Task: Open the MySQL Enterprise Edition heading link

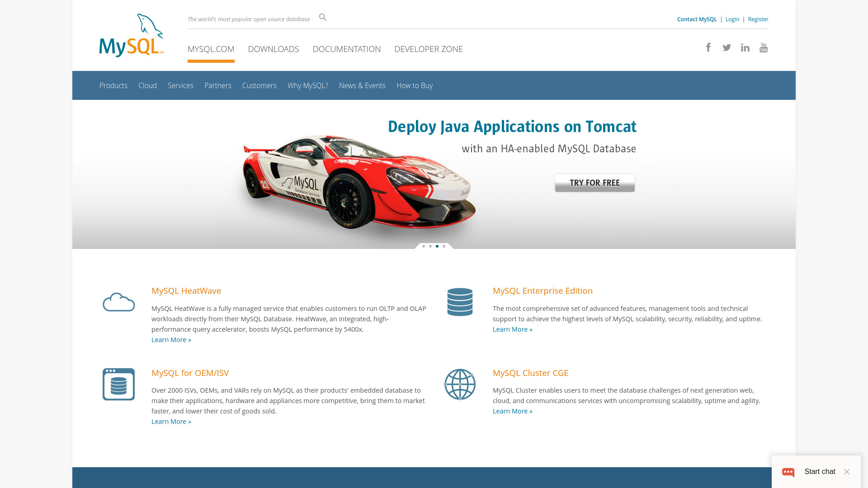Action: point(542,291)
